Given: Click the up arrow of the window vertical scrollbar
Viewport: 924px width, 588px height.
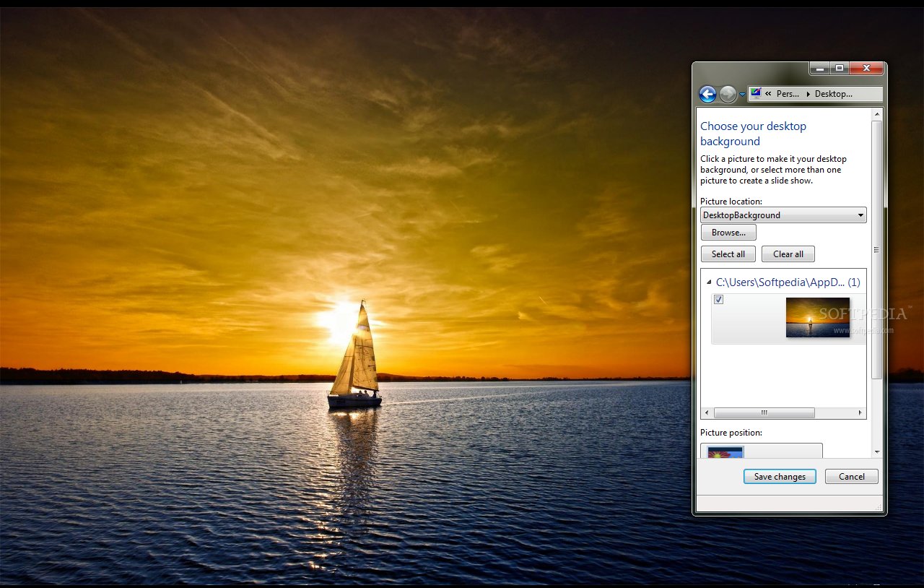Looking at the screenshot, I should click(x=877, y=115).
